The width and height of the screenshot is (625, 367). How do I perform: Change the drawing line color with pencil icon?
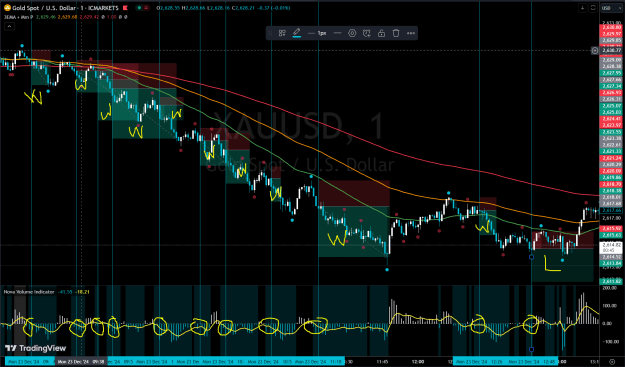coord(297,33)
